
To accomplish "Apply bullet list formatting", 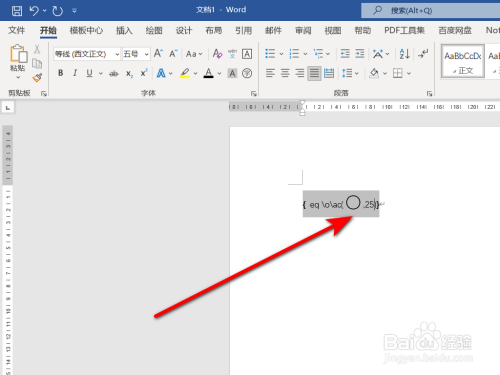I will pos(270,53).
